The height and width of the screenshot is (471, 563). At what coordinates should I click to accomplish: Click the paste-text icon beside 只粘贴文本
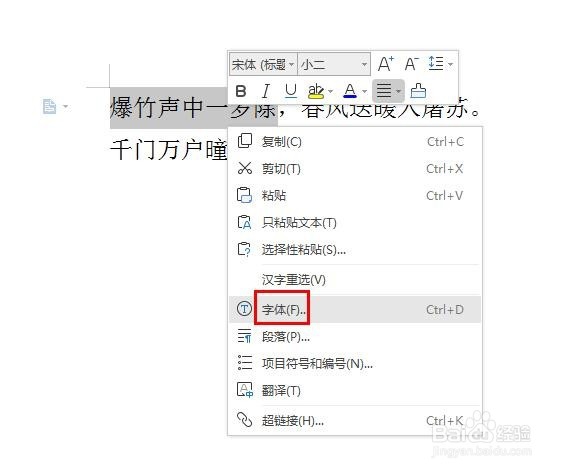pos(245,222)
